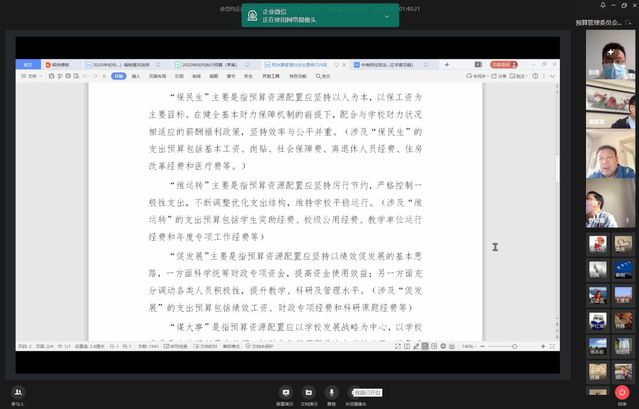Click the screen sharing icon
Screen dimensions: 639x409
285,392
